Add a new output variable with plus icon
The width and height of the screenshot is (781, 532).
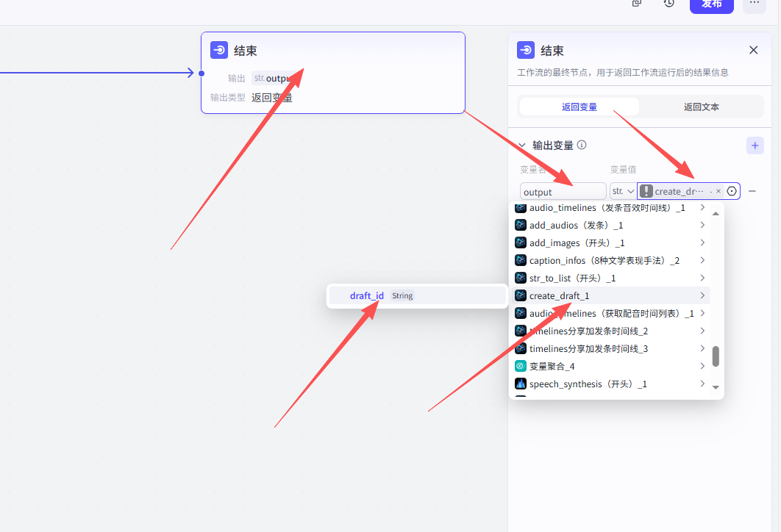coord(755,145)
